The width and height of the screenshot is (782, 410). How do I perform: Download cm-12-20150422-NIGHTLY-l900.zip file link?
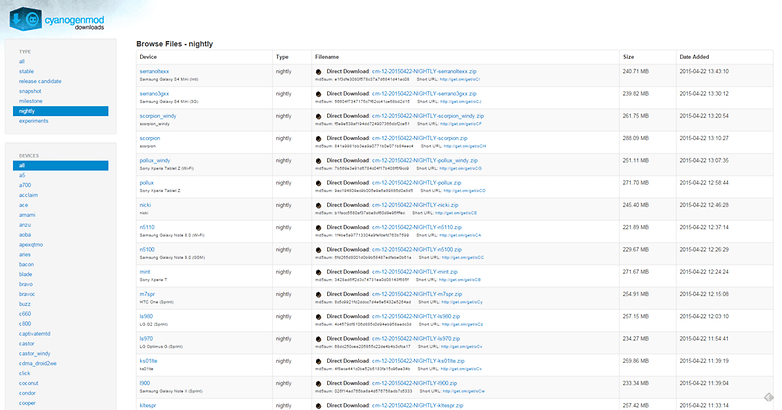point(414,383)
